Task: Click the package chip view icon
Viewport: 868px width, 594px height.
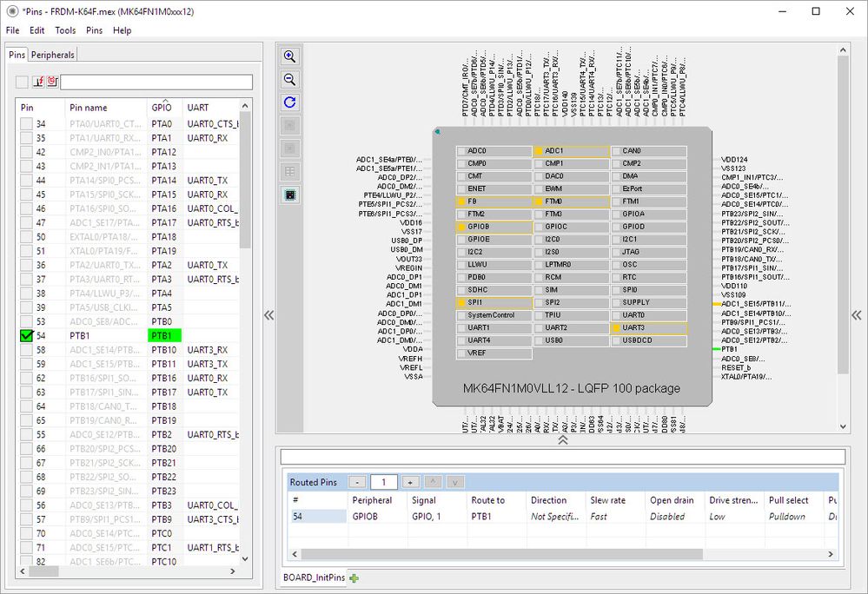Action: [289, 195]
